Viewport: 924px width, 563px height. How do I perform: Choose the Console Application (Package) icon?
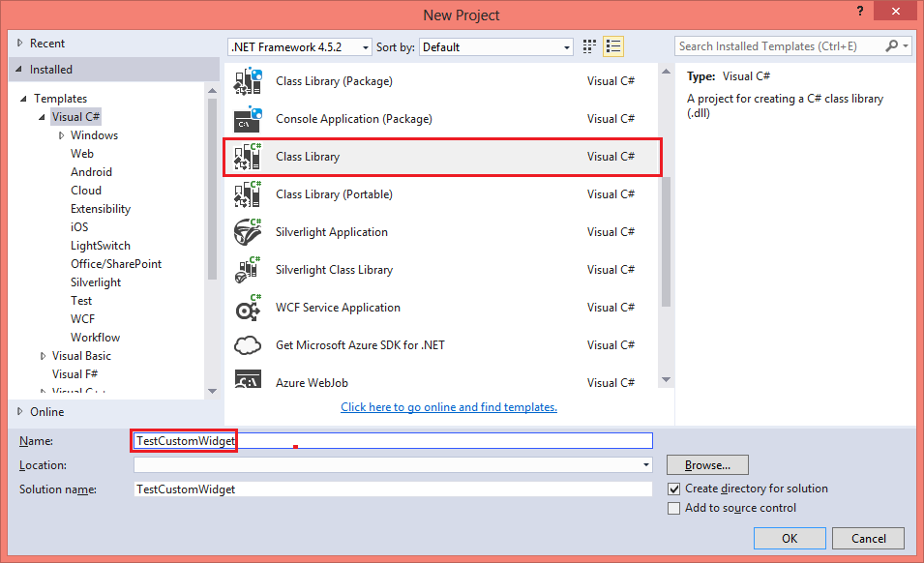coord(248,119)
